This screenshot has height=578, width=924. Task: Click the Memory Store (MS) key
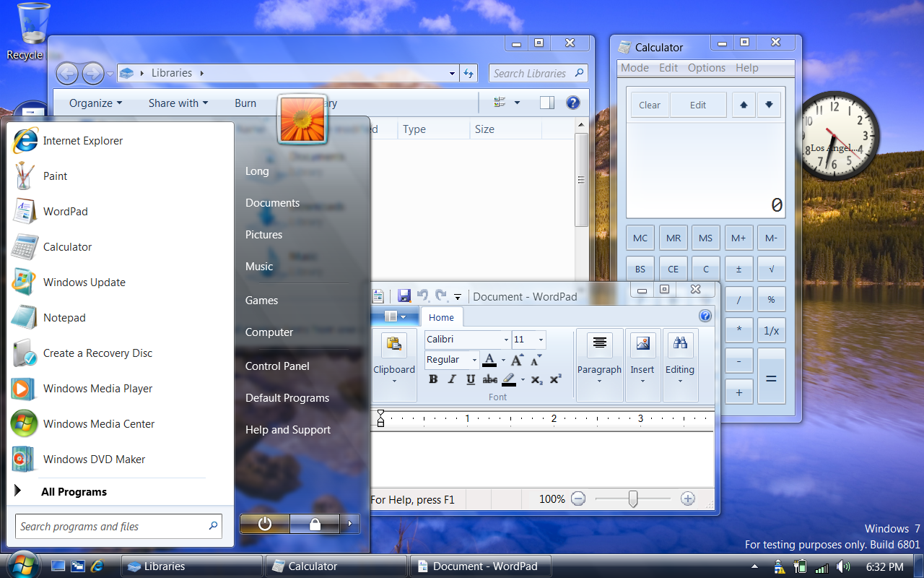tap(705, 237)
